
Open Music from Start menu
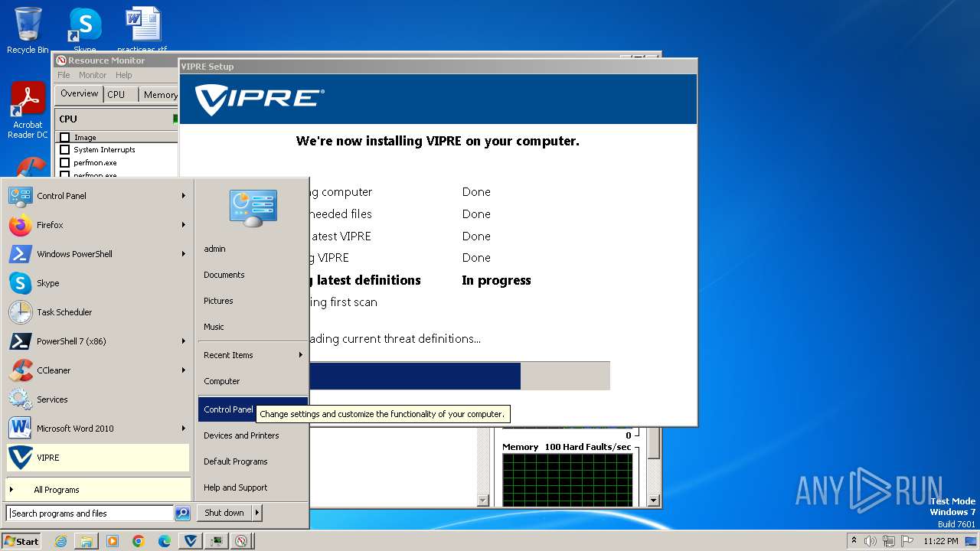click(x=214, y=327)
